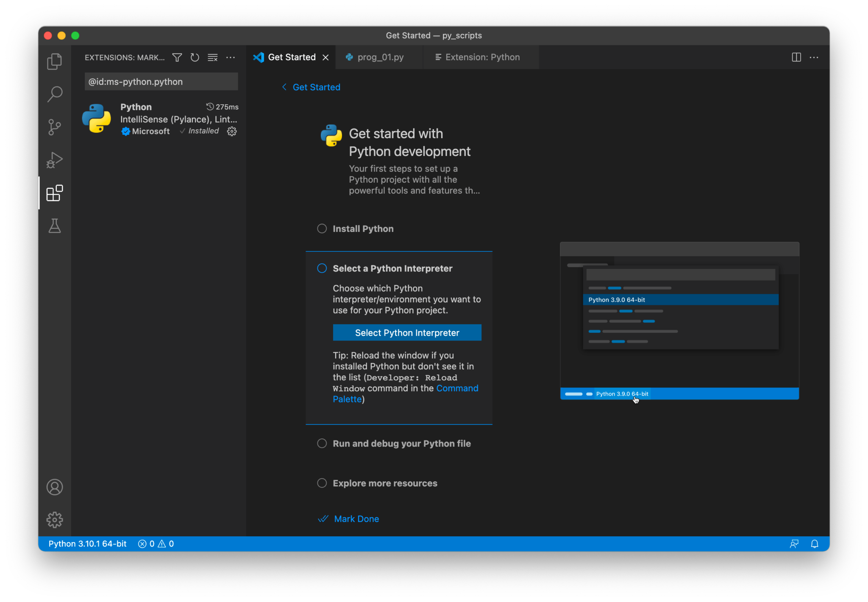The image size is (868, 602).
Task: Click the Mark Done link
Action: point(356,518)
